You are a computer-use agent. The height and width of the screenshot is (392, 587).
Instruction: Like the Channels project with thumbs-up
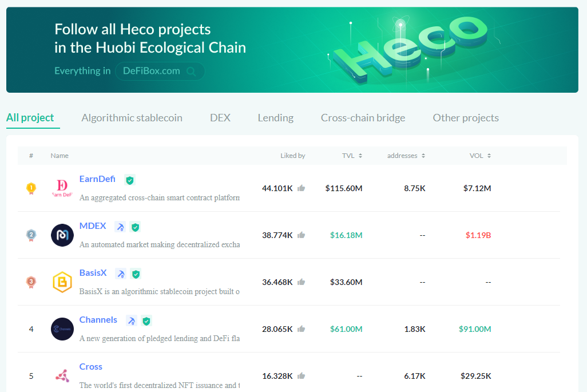click(301, 329)
